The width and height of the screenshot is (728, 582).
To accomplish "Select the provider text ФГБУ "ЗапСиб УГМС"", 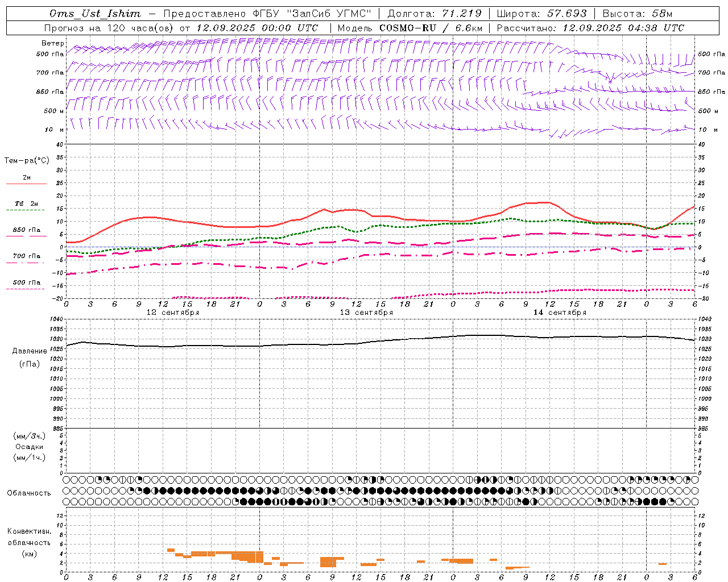I will pyautogui.click(x=312, y=14).
